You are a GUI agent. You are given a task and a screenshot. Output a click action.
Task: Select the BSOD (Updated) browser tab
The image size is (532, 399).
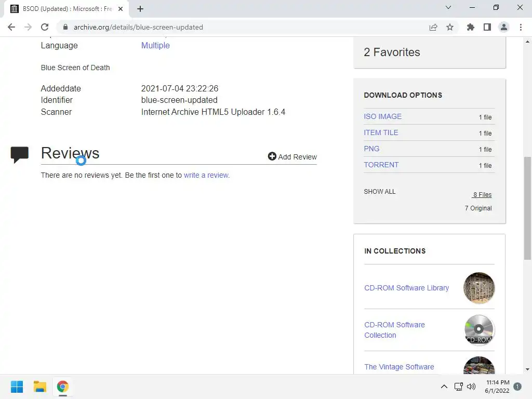click(66, 9)
